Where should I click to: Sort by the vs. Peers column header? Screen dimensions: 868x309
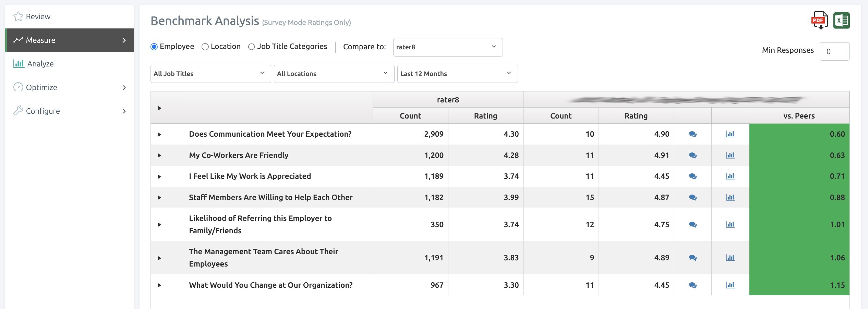tap(799, 116)
